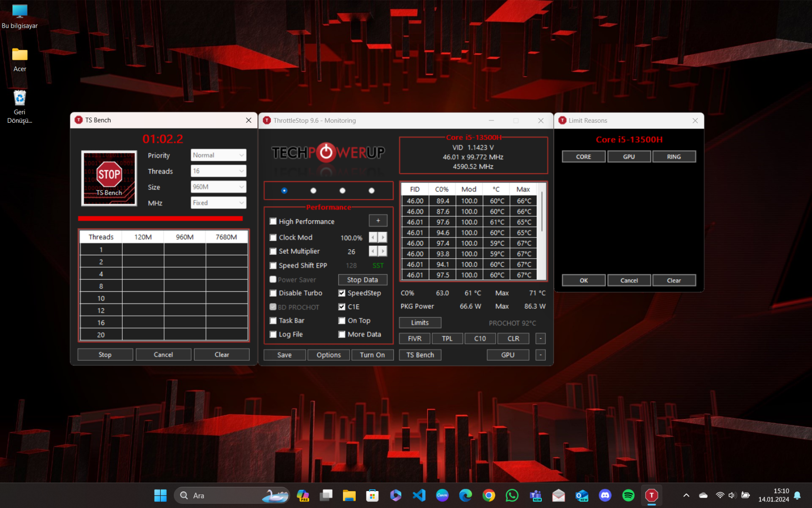
Task: Toggle the Speed Shift EPP checkbox
Action: (273, 266)
